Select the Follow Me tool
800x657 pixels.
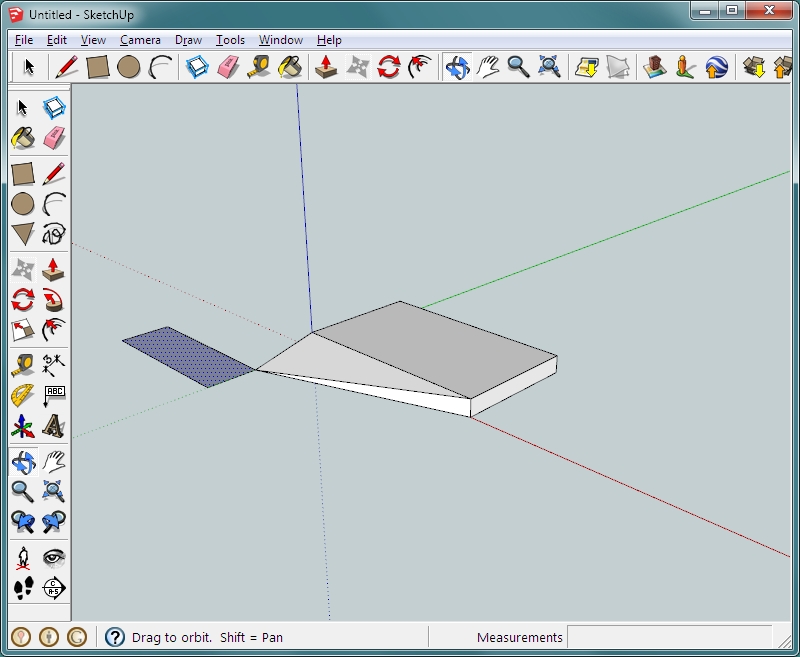(54, 300)
